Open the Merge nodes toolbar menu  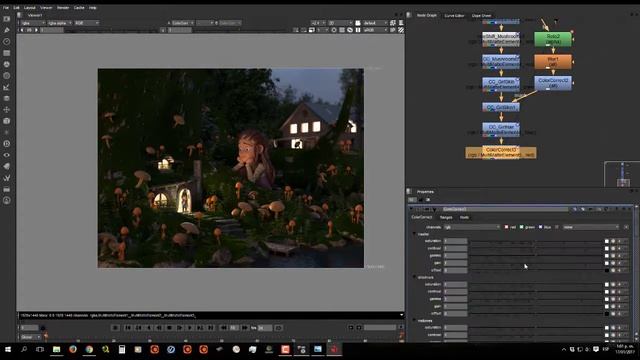[7, 98]
